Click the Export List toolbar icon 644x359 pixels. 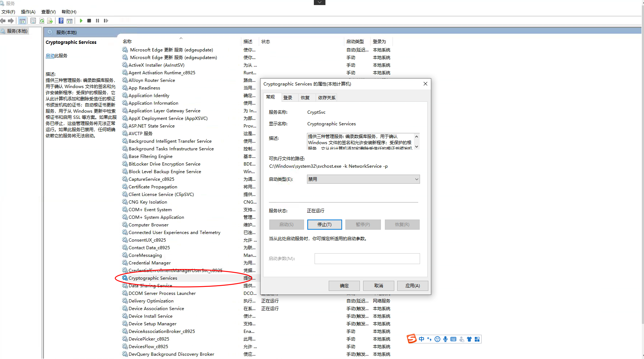tap(50, 21)
